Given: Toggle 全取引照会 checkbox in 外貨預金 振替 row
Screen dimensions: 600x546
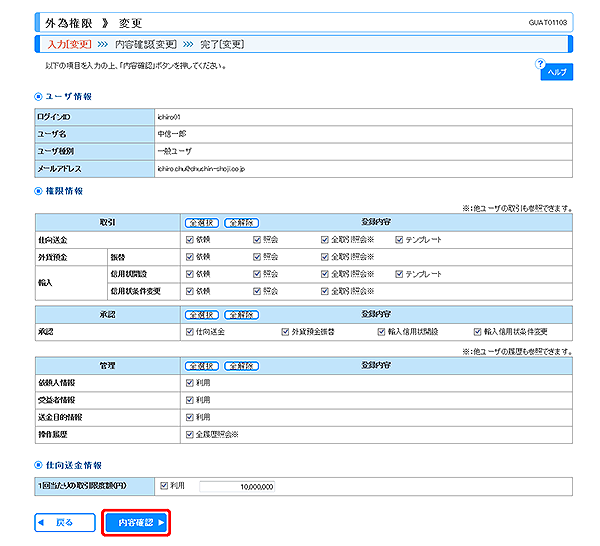Looking at the screenshot, I should pos(324,257).
